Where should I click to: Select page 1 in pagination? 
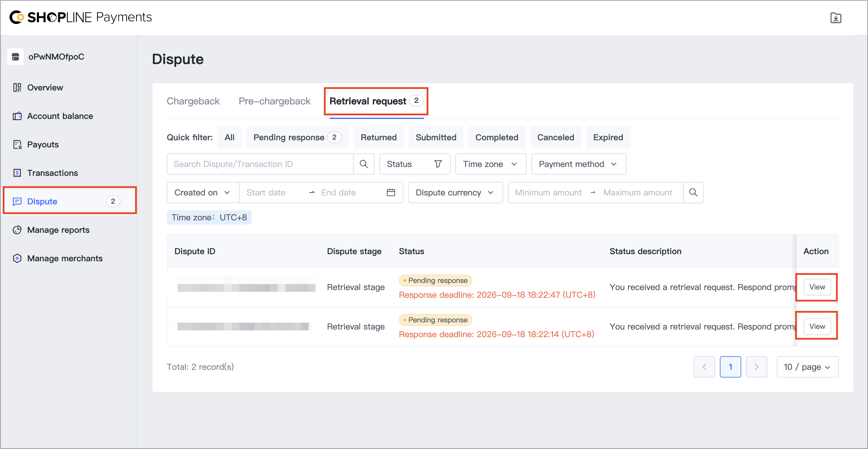(730, 367)
